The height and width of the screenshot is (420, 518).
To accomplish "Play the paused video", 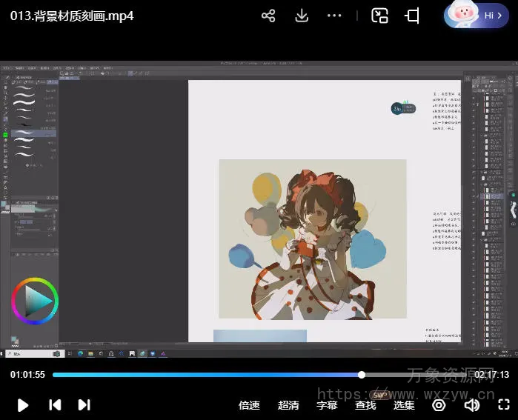I will click(x=23, y=404).
